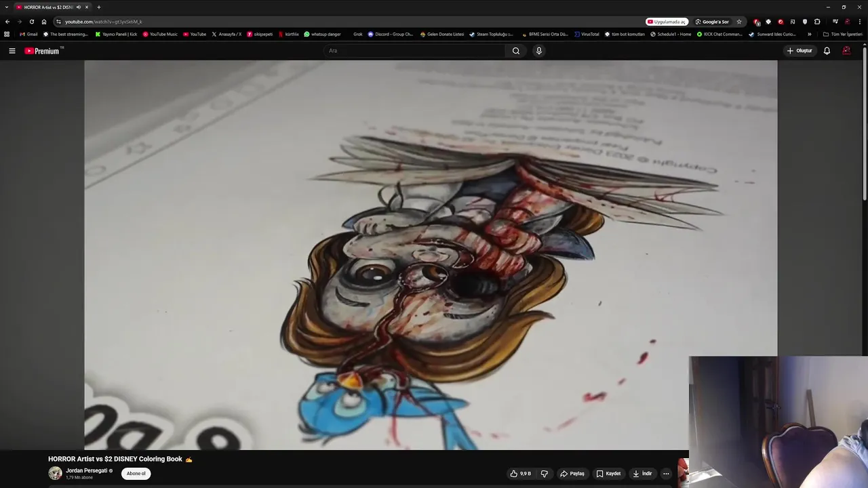Click Uygulamada aç button in address bar
This screenshot has height=488, width=868.
click(x=667, y=22)
